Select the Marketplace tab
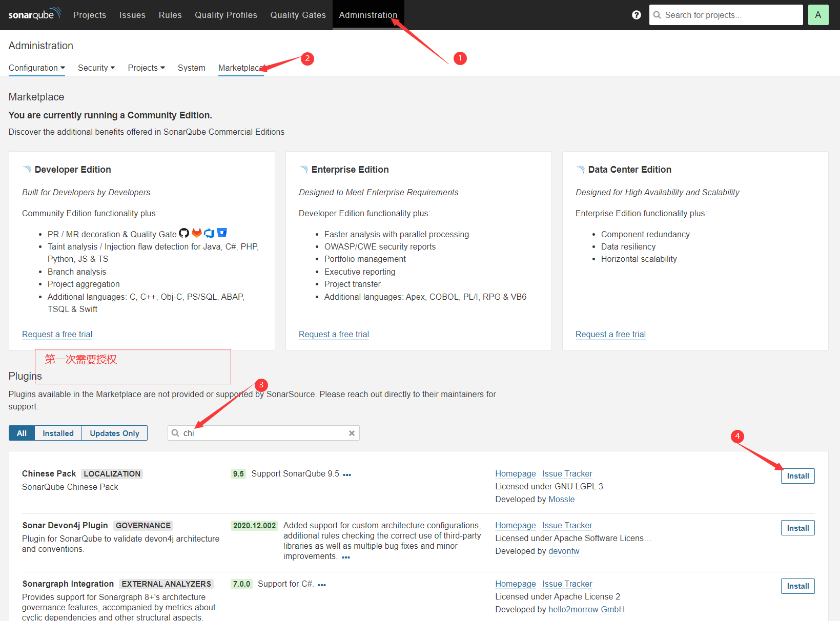The height and width of the screenshot is (621, 840). (x=241, y=68)
